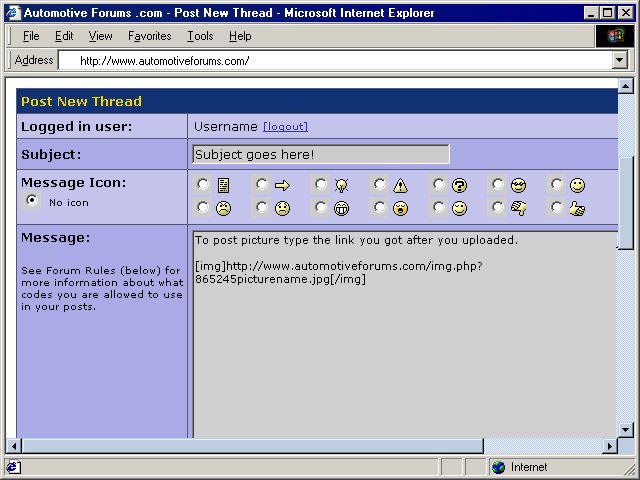Screen dimensions: 640x480
Task: Select radio button beside arrow icon
Action: (262, 184)
